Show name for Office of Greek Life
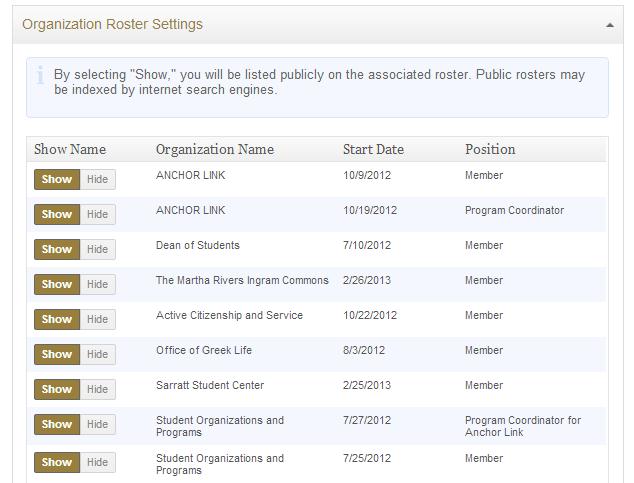634x483 pixels. 57,354
